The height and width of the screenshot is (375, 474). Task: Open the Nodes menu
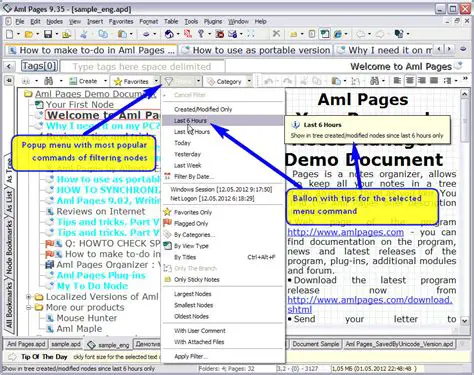(x=54, y=21)
